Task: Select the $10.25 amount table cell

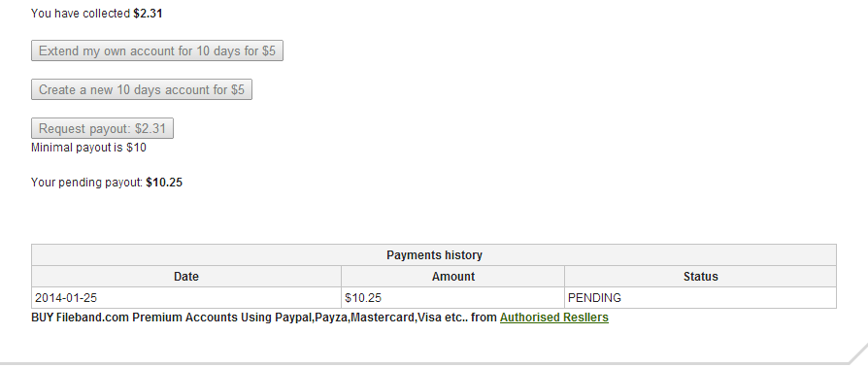Action: 452,298
